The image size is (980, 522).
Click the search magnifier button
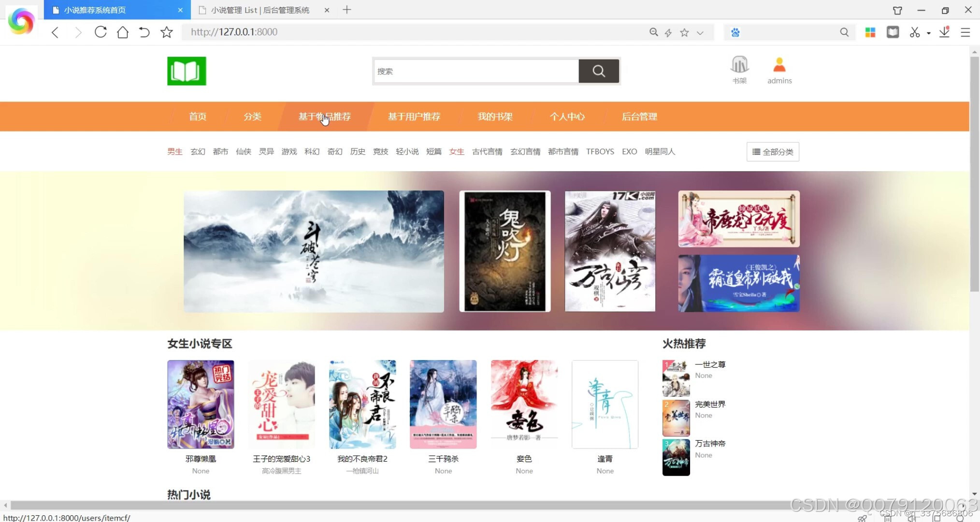pyautogui.click(x=599, y=71)
